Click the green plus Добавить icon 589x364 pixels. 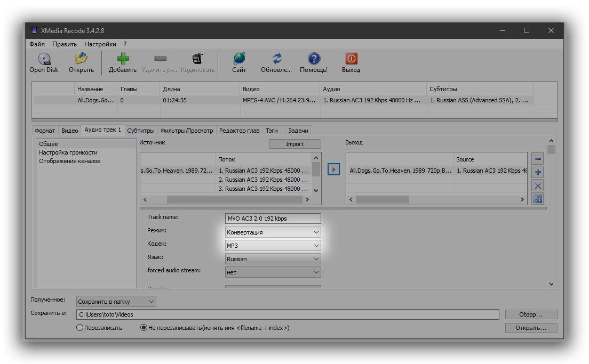click(123, 59)
